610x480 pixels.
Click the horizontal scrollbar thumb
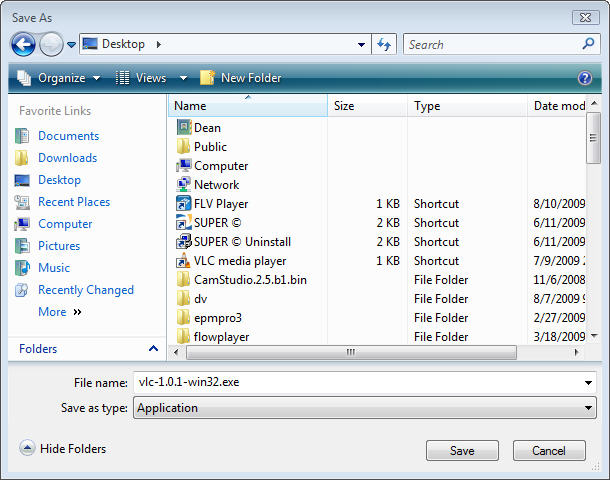pos(351,352)
